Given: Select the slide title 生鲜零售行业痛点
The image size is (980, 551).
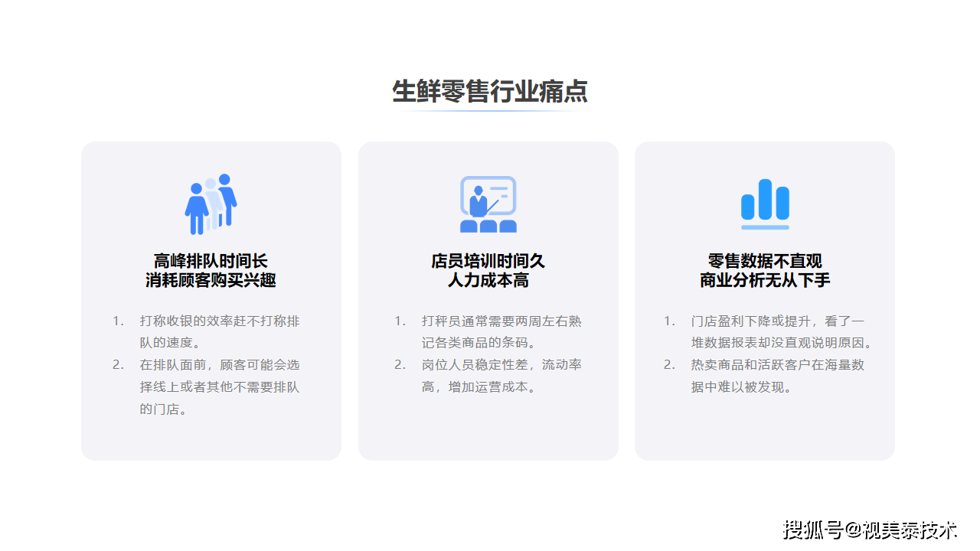Looking at the screenshot, I should pyautogui.click(x=489, y=91).
